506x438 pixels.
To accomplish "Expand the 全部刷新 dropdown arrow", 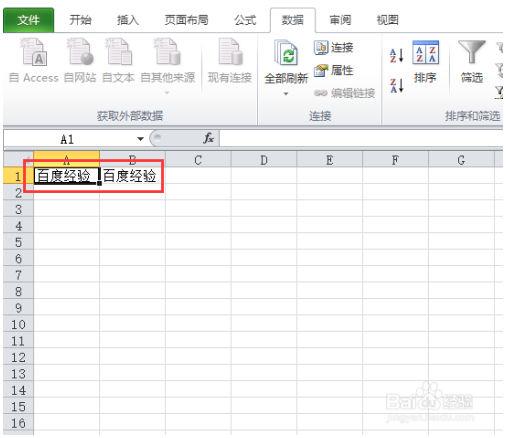I will click(x=286, y=94).
